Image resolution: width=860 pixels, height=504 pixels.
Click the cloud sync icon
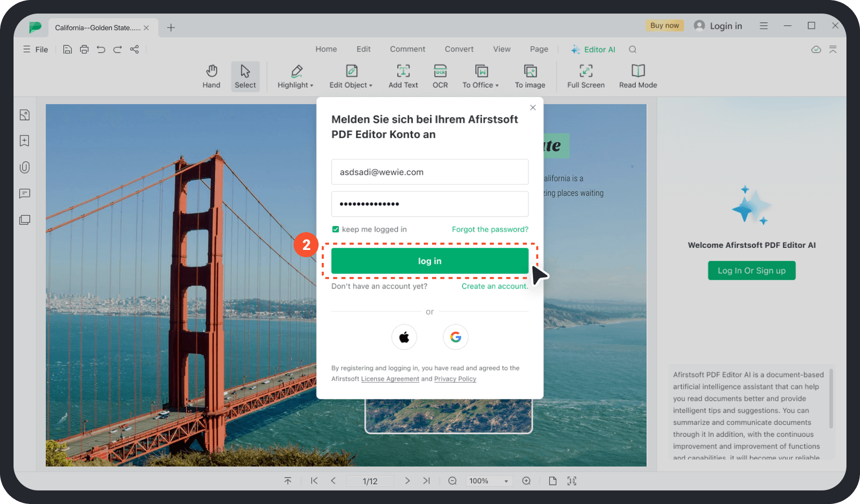click(x=816, y=49)
